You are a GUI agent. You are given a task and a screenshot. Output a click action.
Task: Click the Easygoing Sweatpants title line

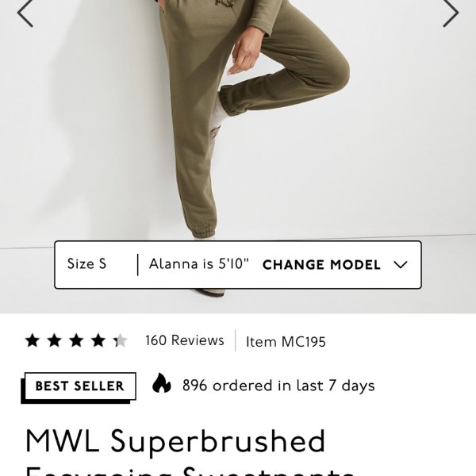pos(190,470)
